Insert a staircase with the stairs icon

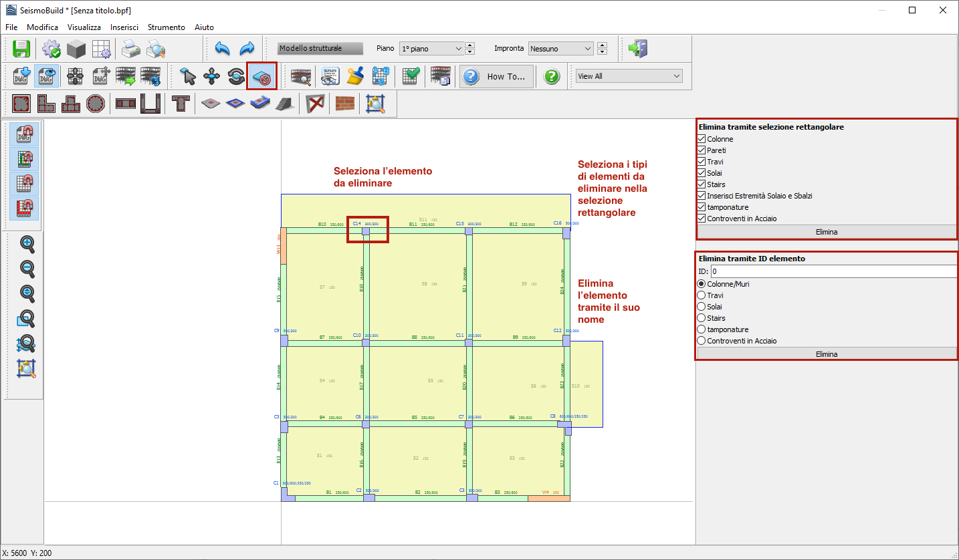[284, 104]
